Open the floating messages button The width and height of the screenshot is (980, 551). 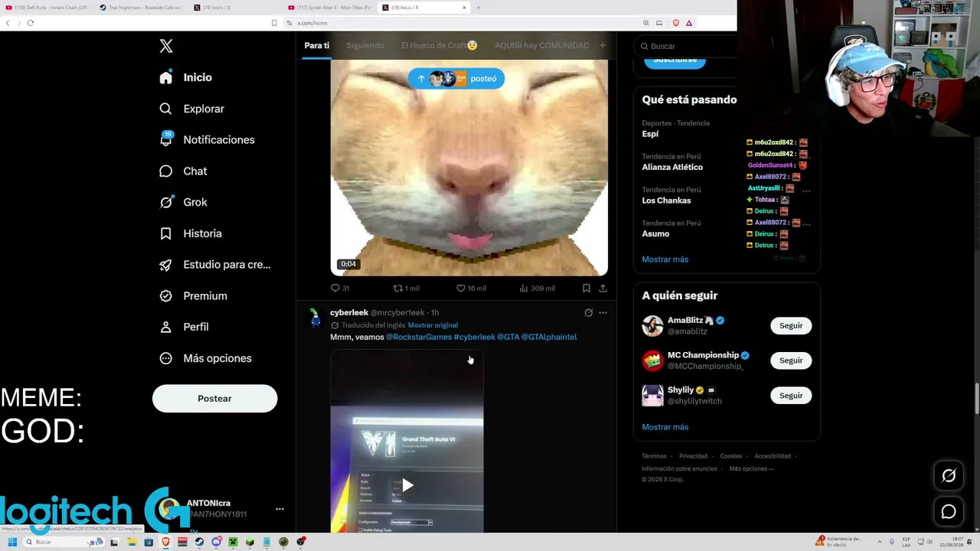click(x=949, y=512)
